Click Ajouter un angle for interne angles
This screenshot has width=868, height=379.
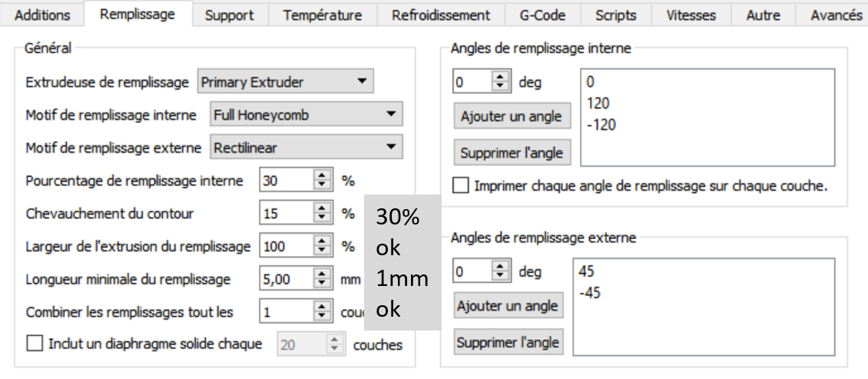point(512,117)
